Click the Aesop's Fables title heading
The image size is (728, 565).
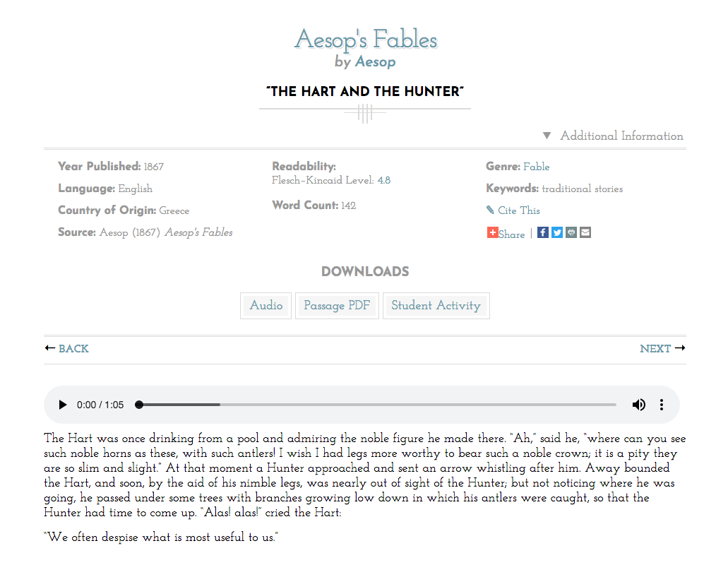(365, 40)
